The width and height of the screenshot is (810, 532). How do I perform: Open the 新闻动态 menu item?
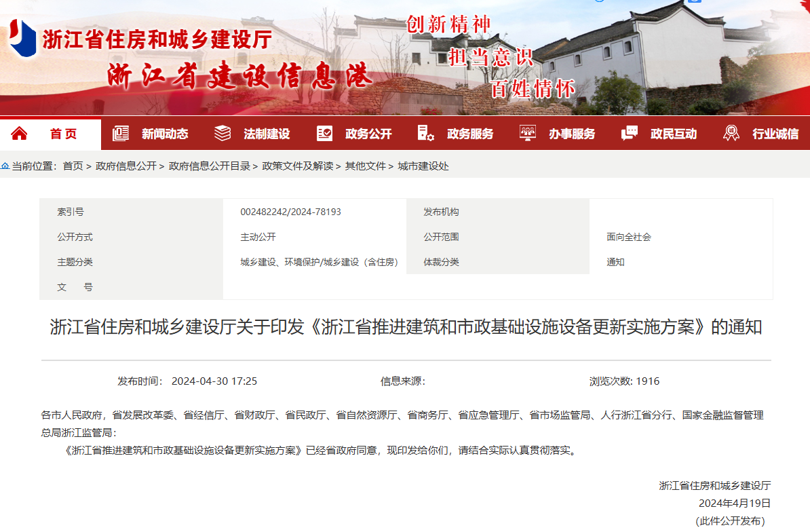(x=165, y=134)
